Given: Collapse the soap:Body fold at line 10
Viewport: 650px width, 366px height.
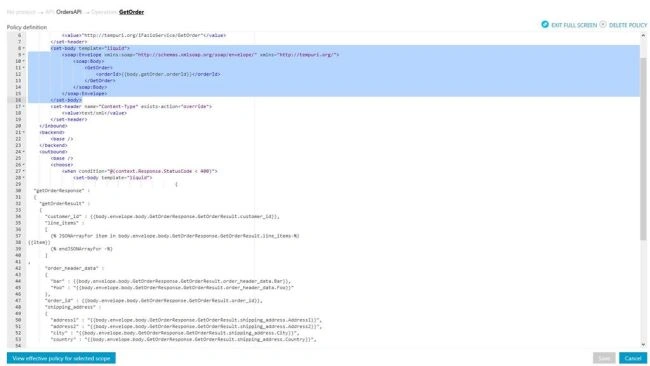Looking at the screenshot, I should point(24,61).
